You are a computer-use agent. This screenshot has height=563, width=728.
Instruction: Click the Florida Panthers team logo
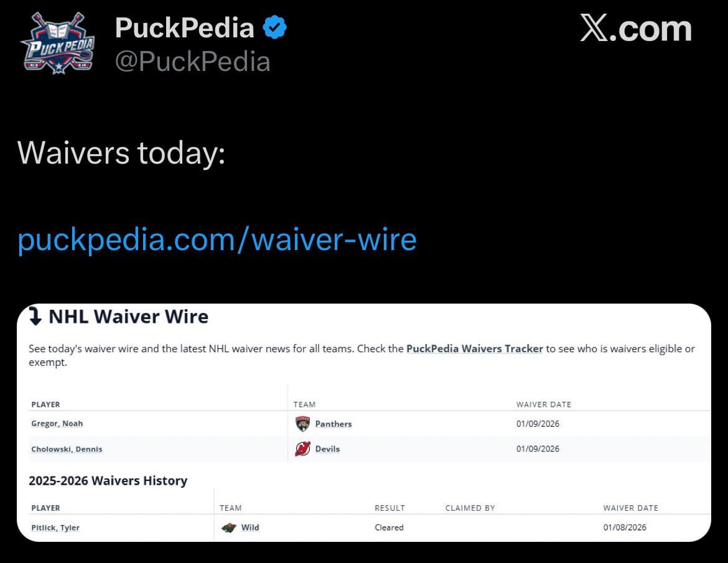(x=302, y=424)
